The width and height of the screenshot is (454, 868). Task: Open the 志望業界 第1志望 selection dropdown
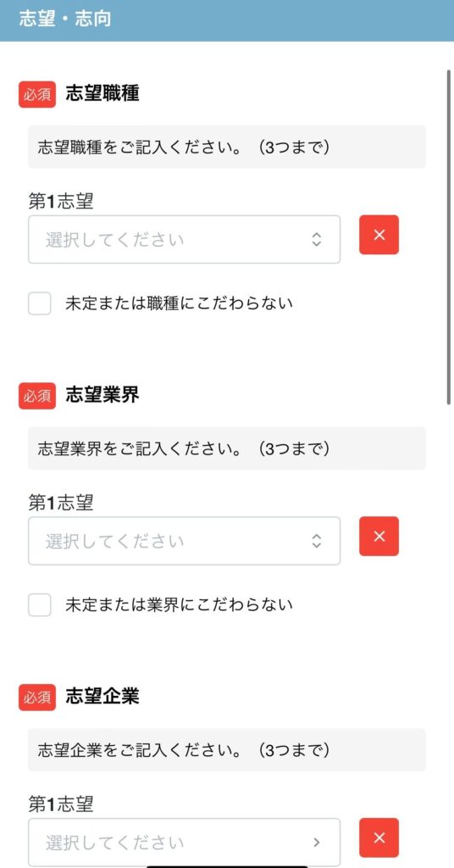[x=184, y=541]
